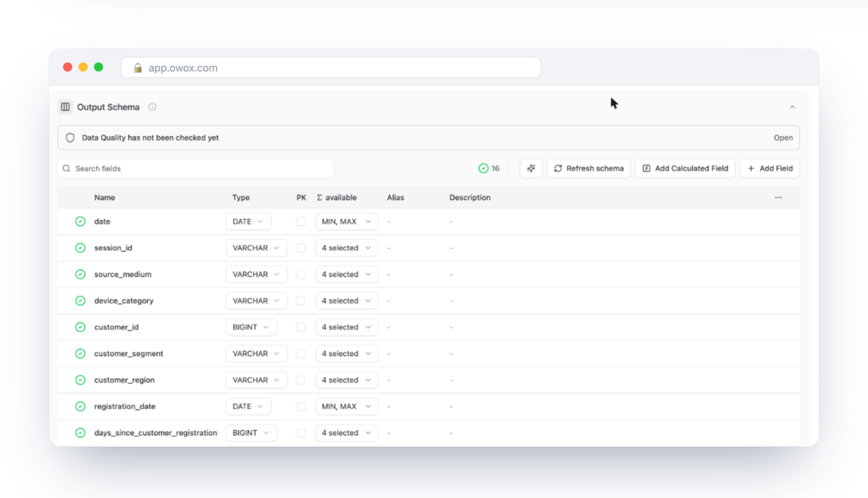The image size is (868, 498).
Task: Open the type dropdown for days_since_customer_registration
Action: pyautogui.click(x=252, y=433)
